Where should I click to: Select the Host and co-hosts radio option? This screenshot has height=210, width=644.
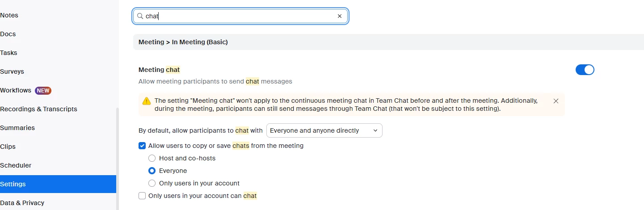point(152,158)
